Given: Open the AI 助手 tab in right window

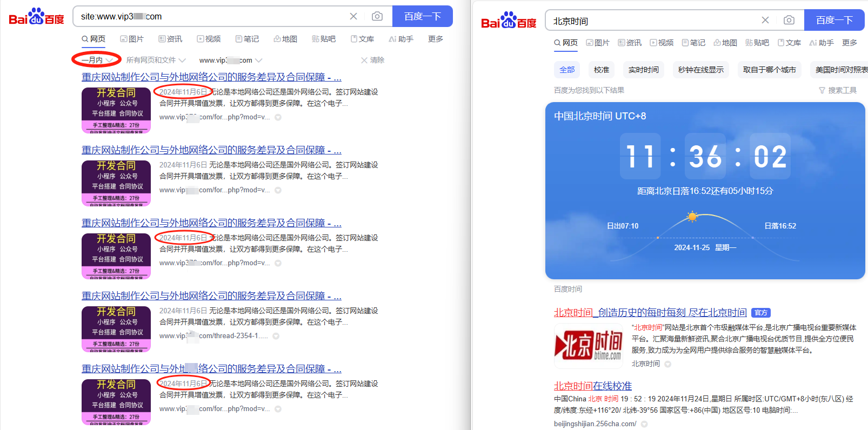Looking at the screenshot, I should [822, 43].
